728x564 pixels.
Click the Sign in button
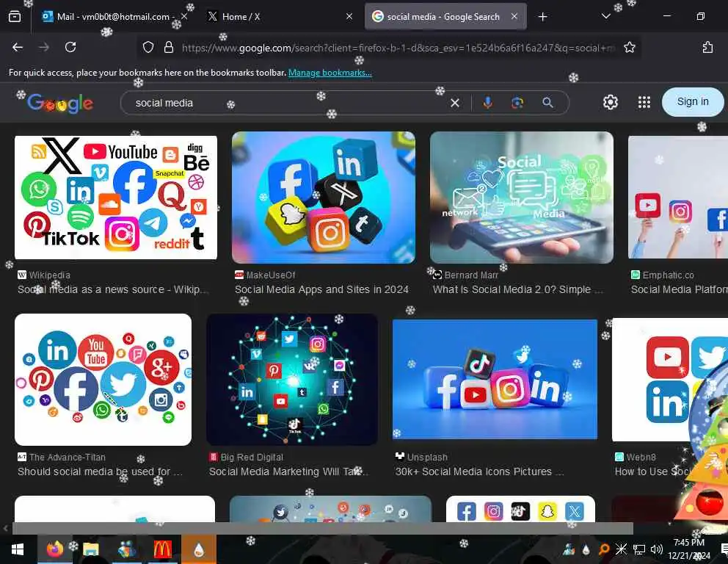click(x=693, y=102)
